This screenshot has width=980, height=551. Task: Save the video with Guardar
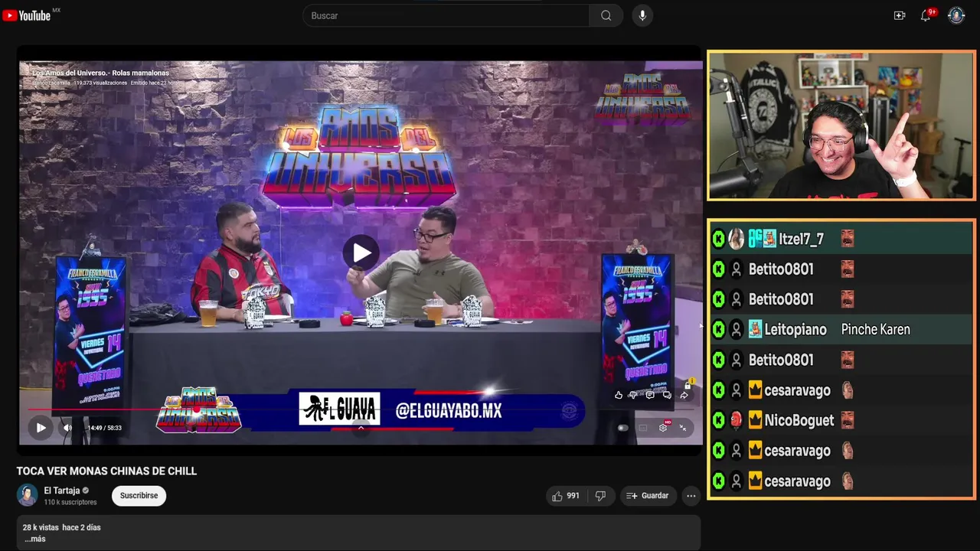[x=648, y=496]
